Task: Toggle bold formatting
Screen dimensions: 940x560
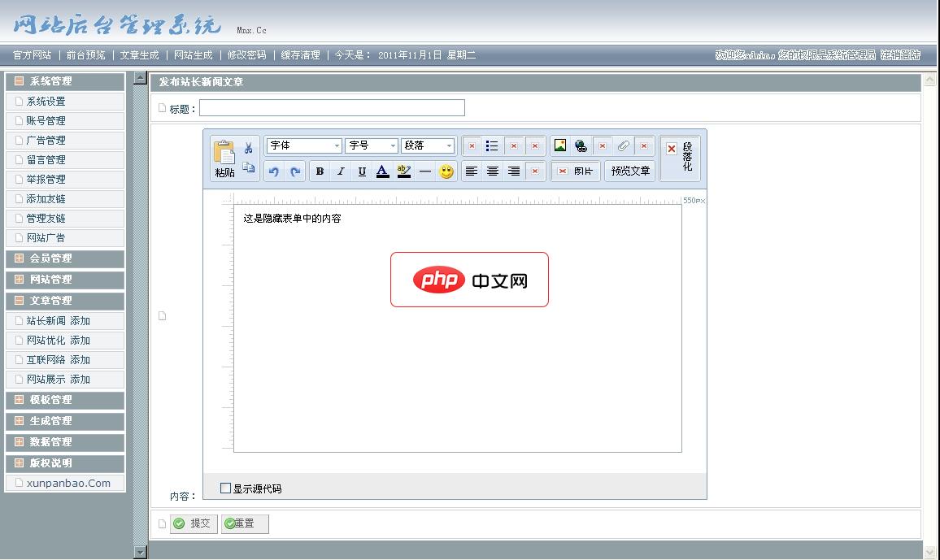Action: (320, 171)
